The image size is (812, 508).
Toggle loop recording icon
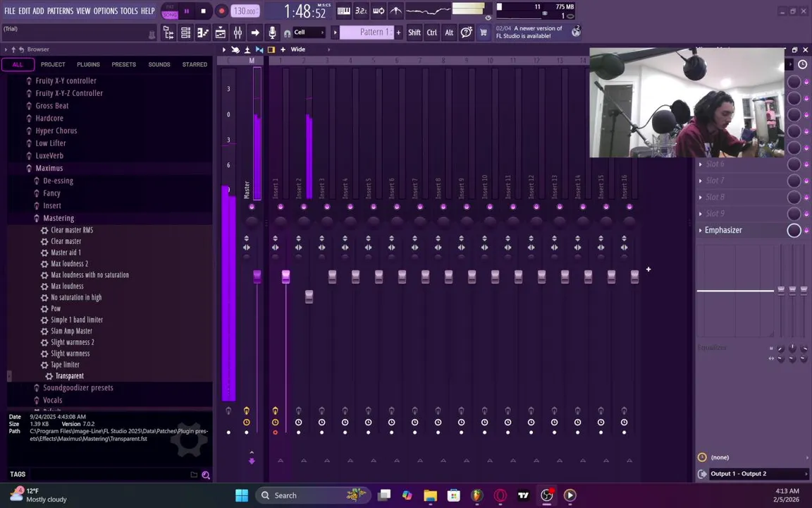[x=379, y=11]
